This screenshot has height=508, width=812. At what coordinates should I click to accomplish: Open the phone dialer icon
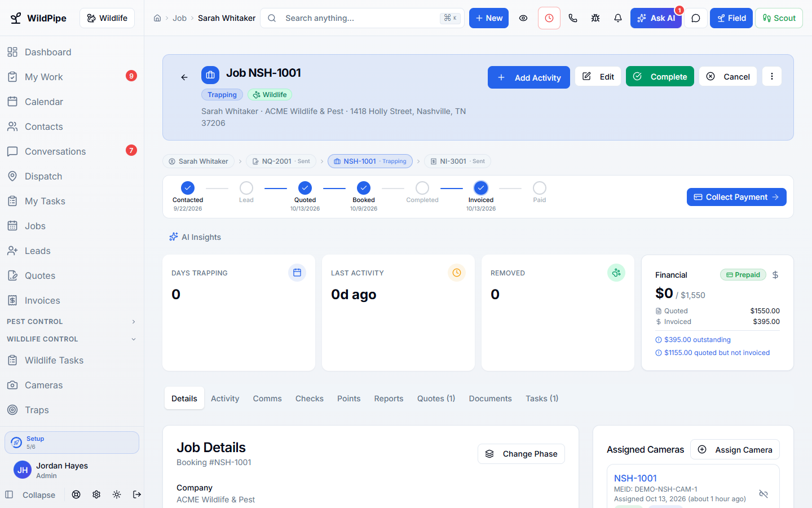tap(573, 18)
